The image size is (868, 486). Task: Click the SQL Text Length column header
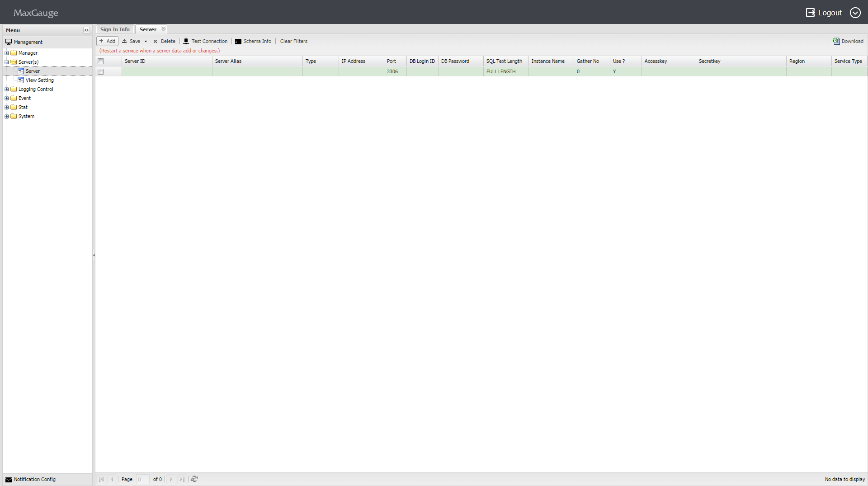506,61
